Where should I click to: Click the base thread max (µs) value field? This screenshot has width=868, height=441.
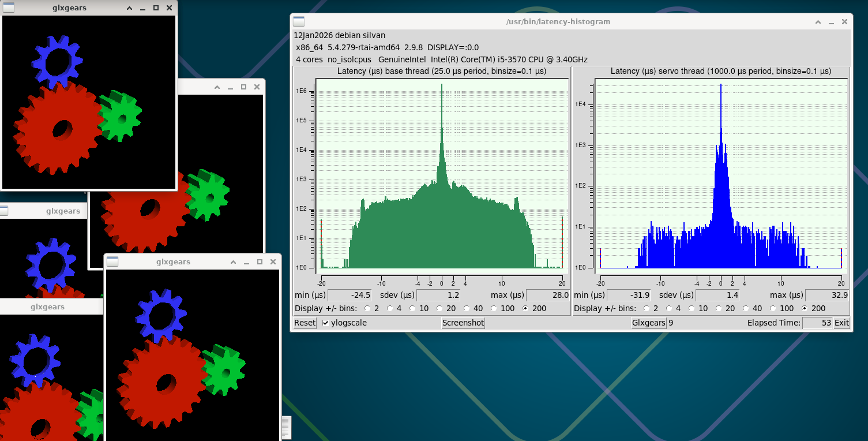pos(547,295)
